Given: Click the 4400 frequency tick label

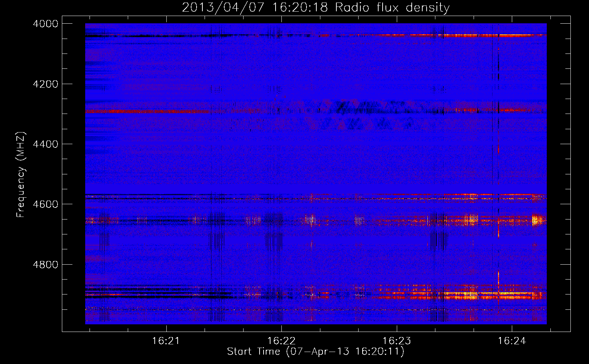Looking at the screenshot, I should click(x=46, y=144).
